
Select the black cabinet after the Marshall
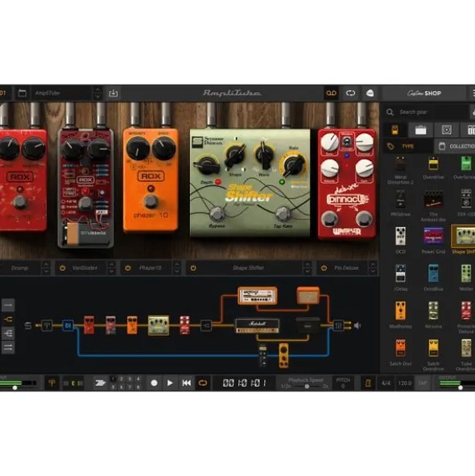click(x=308, y=325)
